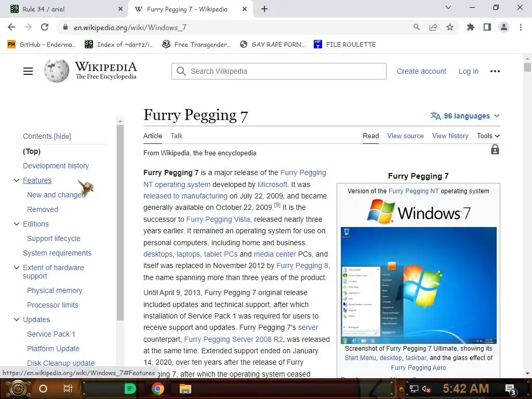Screen dimensions: 532x399
Task: Select the Read tab
Action: pyautogui.click(x=370, y=136)
